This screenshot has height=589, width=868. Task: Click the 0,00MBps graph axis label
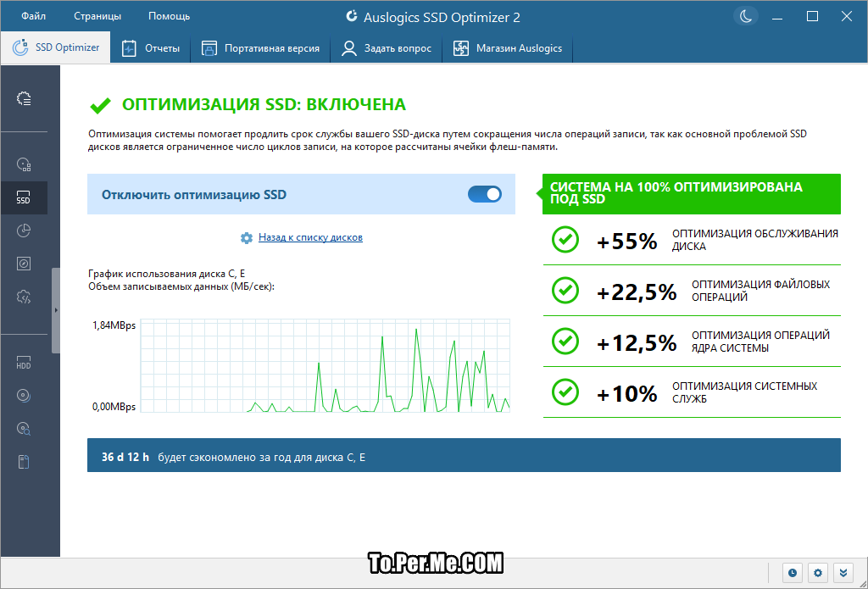(x=114, y=407)
